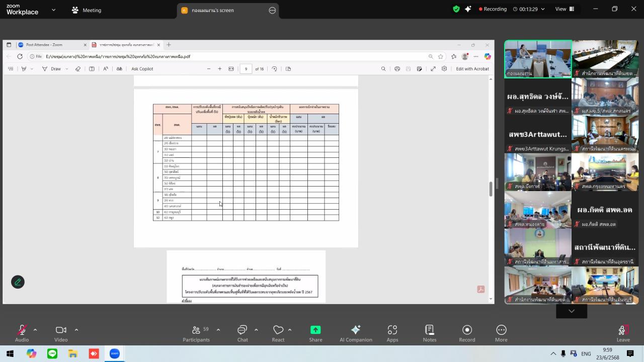Click the PDF vertical scrollbar thumb
644x362 pixels.
pyautogui.click(x=491, y=189)
